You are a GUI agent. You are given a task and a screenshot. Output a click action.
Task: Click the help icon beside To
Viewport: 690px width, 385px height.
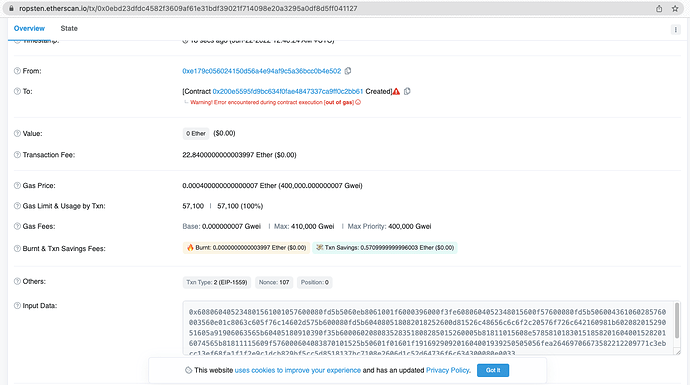17,92
